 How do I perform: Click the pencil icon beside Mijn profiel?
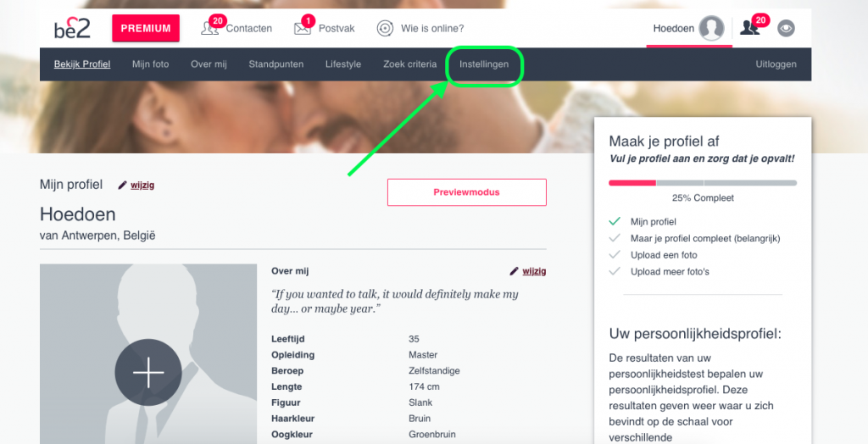pyautogui.click(x=122, y=185)
